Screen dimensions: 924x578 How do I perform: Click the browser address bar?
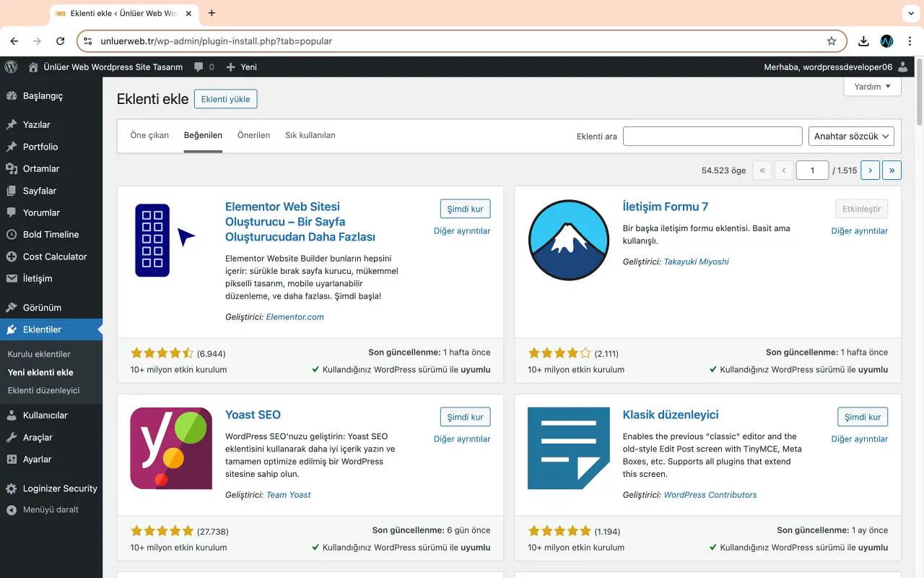coord(461,41)
